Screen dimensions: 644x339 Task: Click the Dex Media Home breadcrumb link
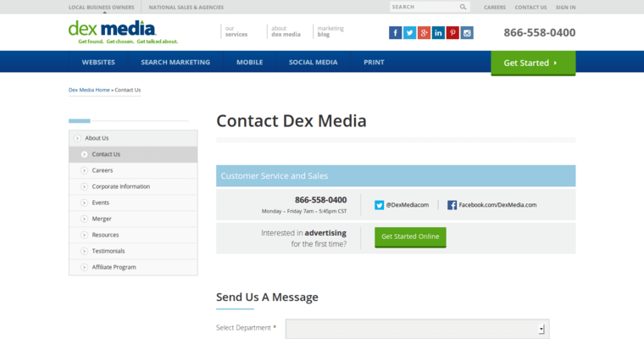tap(89, 90)
